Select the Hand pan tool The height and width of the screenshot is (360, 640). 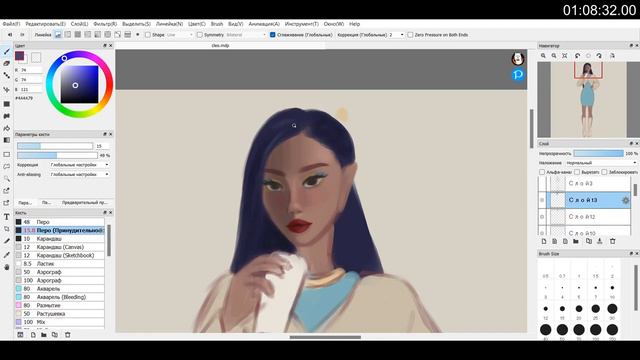coord(7,267)
